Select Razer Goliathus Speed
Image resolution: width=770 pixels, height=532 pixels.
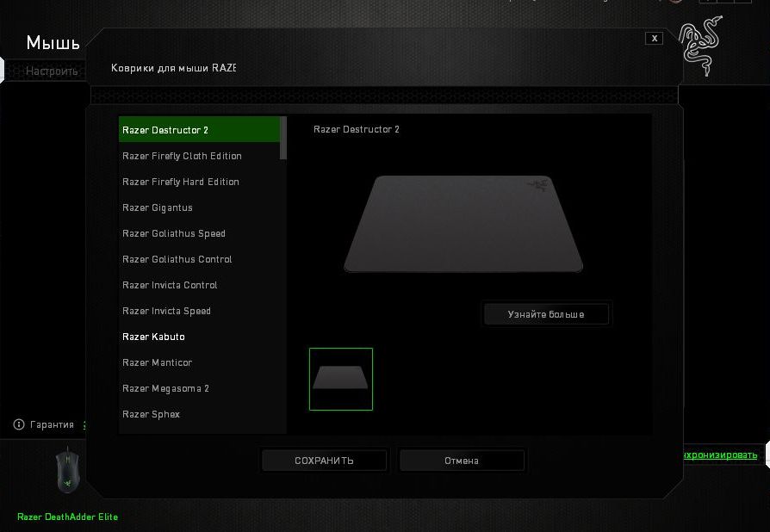(199, 233)
